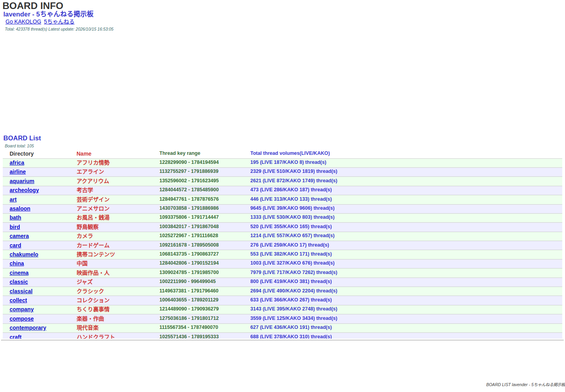Image resolution: width=565 pixels, height=392 pixels.
Task: Click the name ちくり裏事情
Action: coord(93,309)
